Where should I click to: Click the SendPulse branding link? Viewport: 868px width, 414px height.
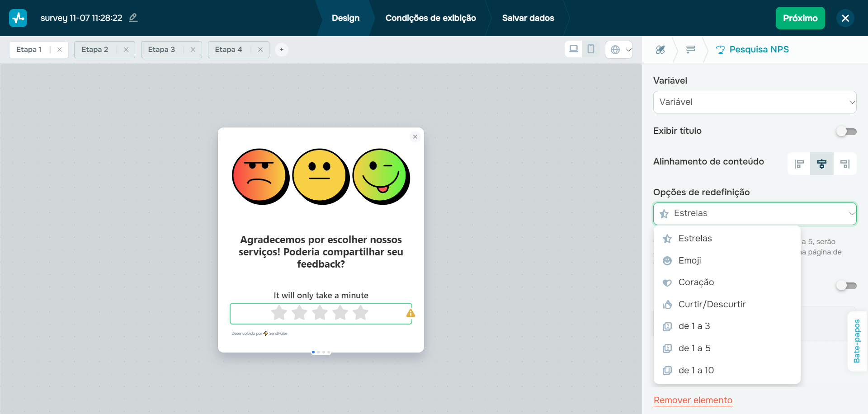pyautogui.click(x=259, y=334)
